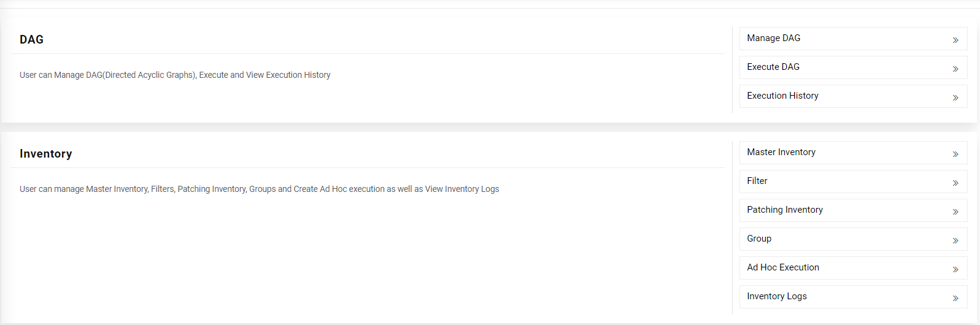
Task: Open the Manage DAG link
Action: pyautogui.click(x=773, y=38)
